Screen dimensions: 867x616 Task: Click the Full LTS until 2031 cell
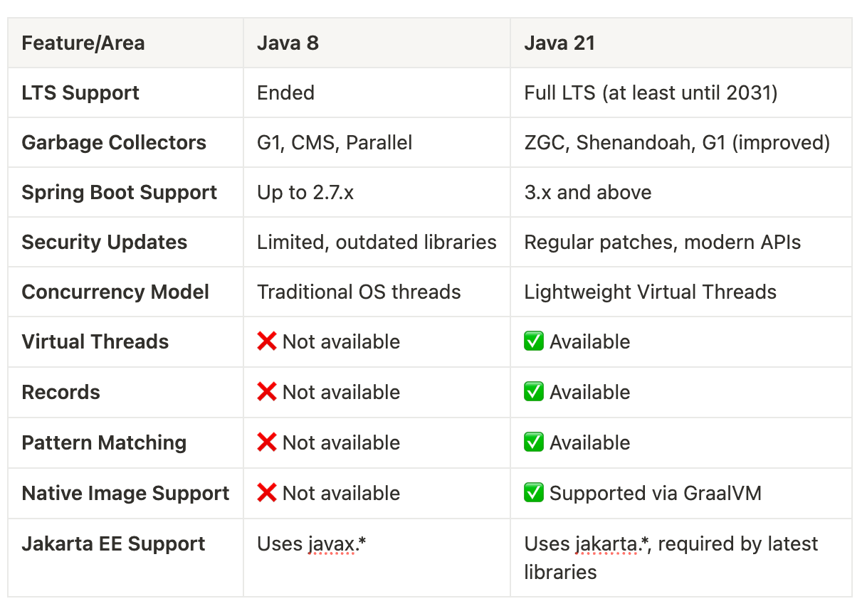(651, 92)
